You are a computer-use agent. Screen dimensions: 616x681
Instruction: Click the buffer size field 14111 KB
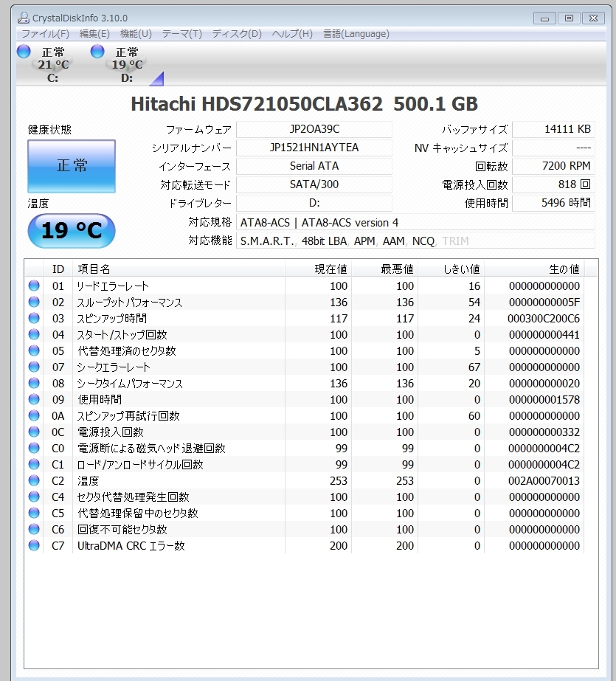[553, 129]
